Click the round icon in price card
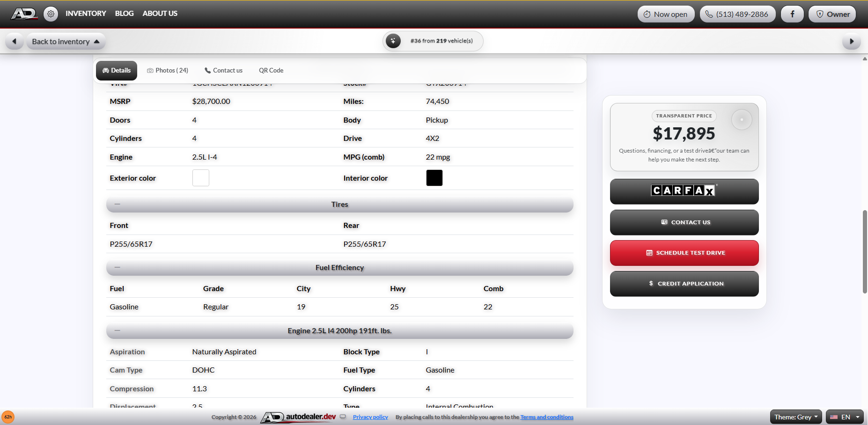Screen dimensions: 868x425 coord(742,119)
